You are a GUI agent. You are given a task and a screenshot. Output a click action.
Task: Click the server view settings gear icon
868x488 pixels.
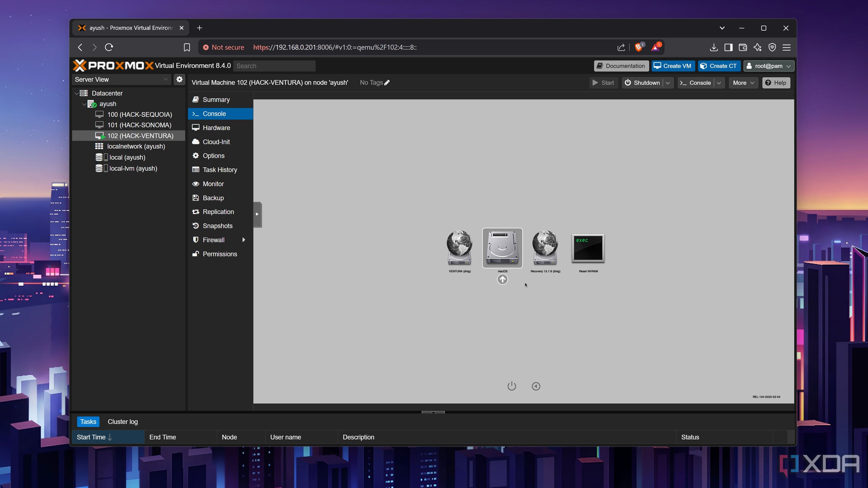coord(179,80)
